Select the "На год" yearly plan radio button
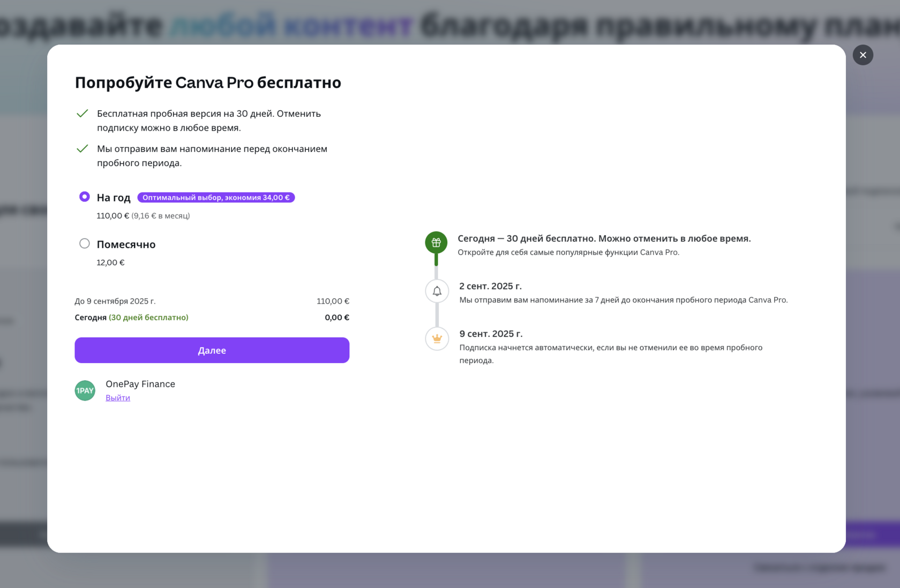Image resolution: width=900 pixels, height=588 pixels. pyautogui.click(x=85, y=197)
